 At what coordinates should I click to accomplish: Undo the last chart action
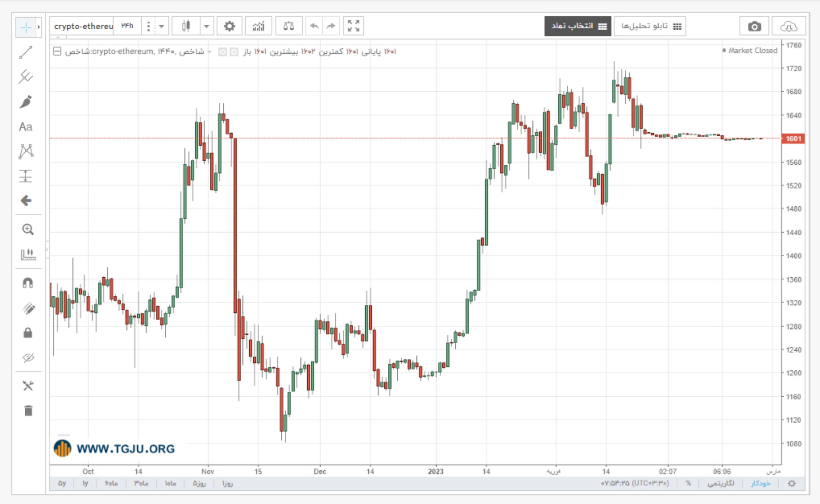314,26
